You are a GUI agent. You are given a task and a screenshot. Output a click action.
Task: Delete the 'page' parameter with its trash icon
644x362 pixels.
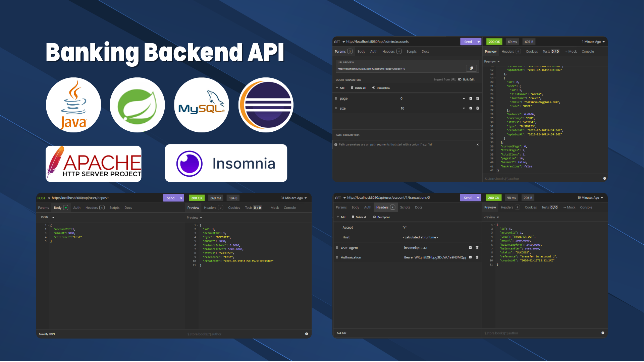(x=477, y=98)
